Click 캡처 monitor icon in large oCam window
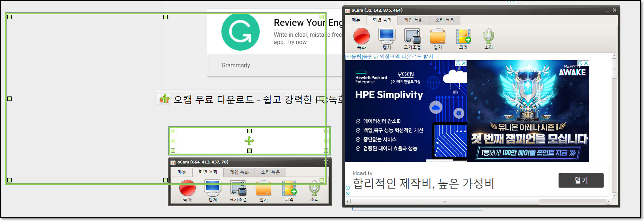644x221 pixels. (x=387, y=36)
